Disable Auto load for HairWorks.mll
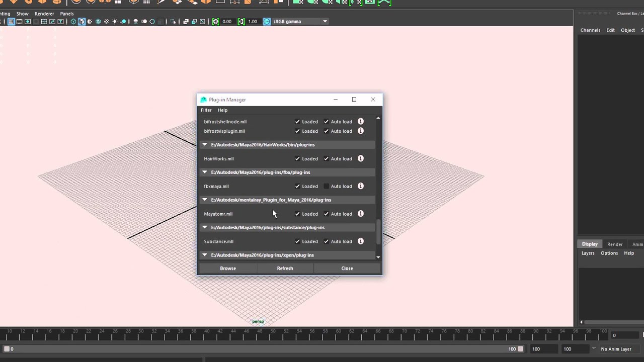Image resolution: width=644 pixels, height=362 pixels. [x=326, y=158]
